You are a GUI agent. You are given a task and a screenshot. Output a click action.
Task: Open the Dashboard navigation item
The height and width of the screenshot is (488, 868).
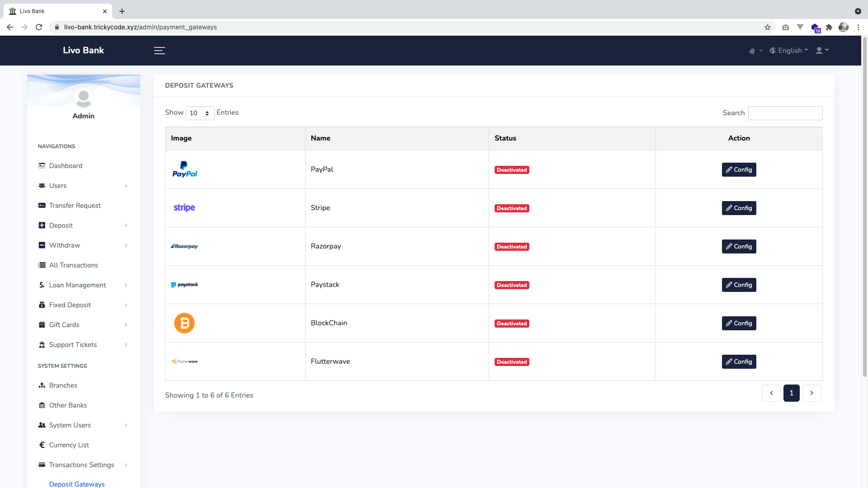click(84, 166)
